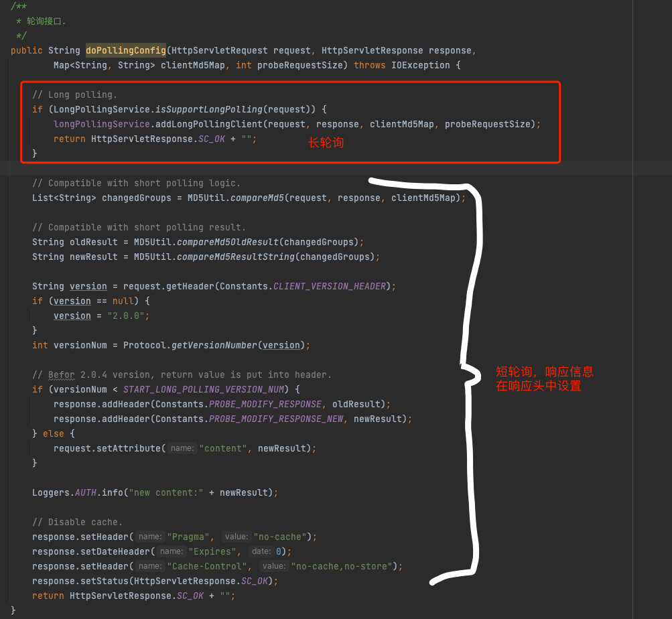This screenshot has height=619, width=672.
Task: Click the 'date:' parameter hint
Action: [x=261, y=552]
